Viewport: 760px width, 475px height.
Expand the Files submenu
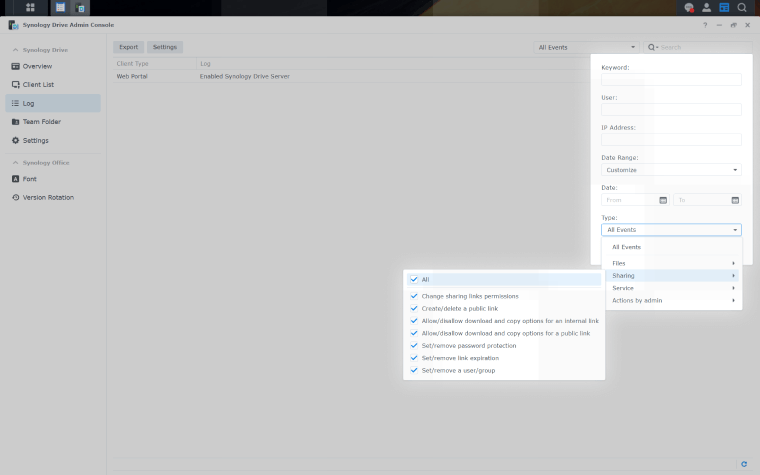pyautogui.click(x=673, y=263)
